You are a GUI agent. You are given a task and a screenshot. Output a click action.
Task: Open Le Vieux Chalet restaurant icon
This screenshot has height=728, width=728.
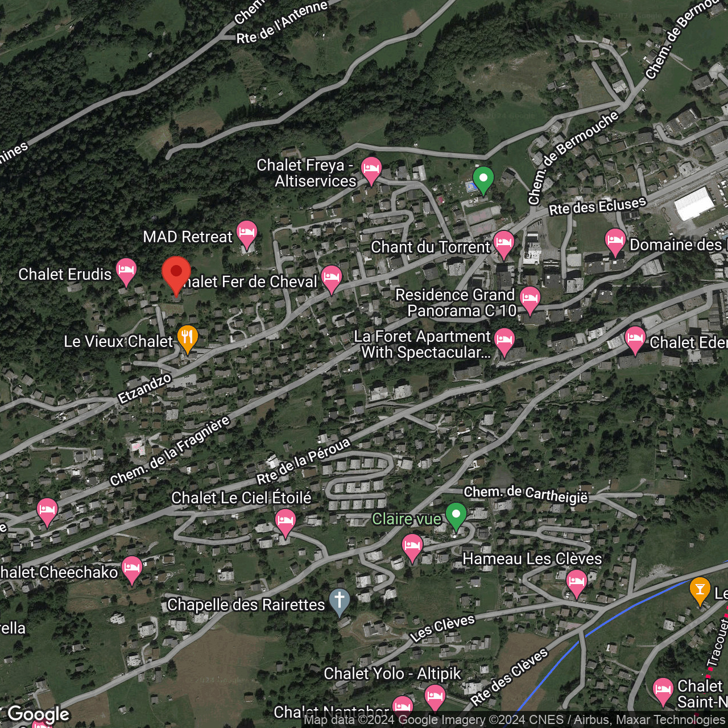pyautogui.click(x=187, y=339)
